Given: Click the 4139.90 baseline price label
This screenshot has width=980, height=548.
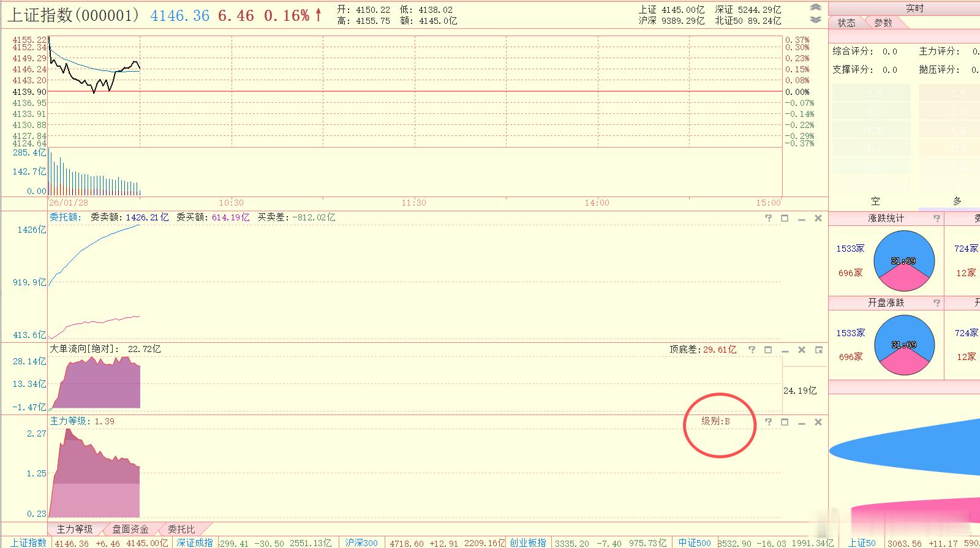Looking at the screenshot, I should click(x=29, y=92).
